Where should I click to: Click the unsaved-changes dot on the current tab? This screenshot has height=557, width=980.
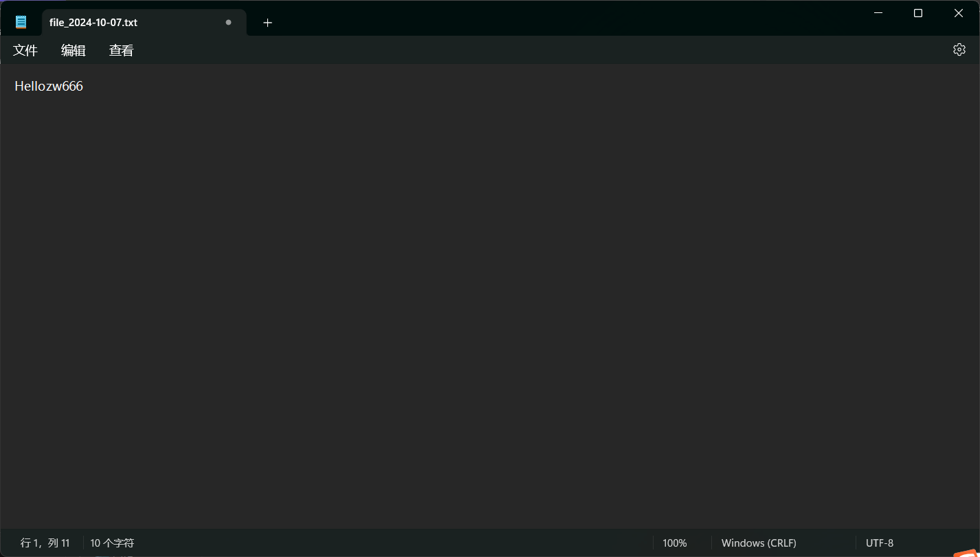pos(227,22)
